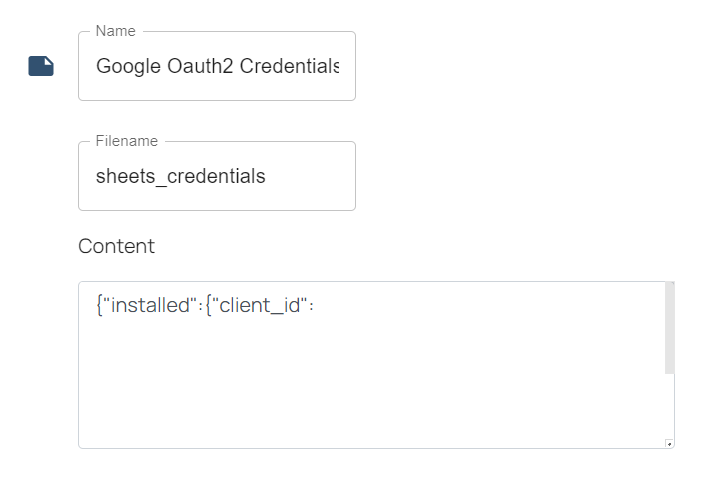Click inside the Content text area

[372, 365]
